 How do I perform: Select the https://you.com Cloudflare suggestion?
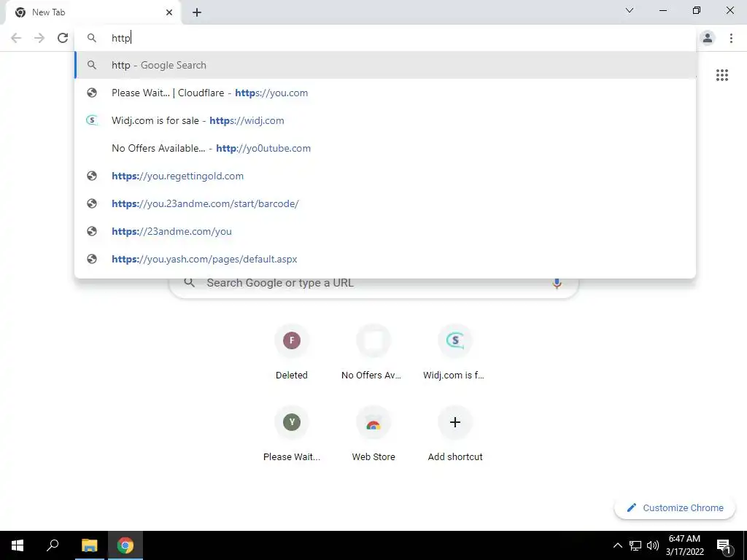[x=385, y=93]
